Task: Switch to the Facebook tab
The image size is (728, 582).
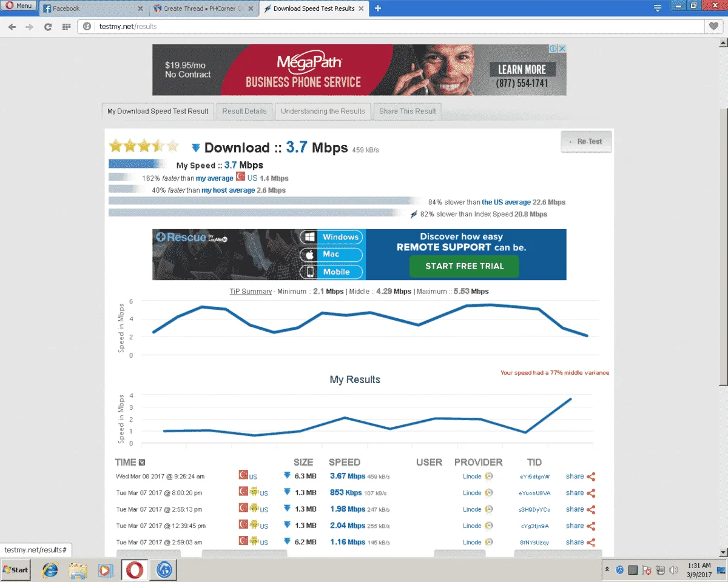Action: pyautogui.click(x=94, y=8)
